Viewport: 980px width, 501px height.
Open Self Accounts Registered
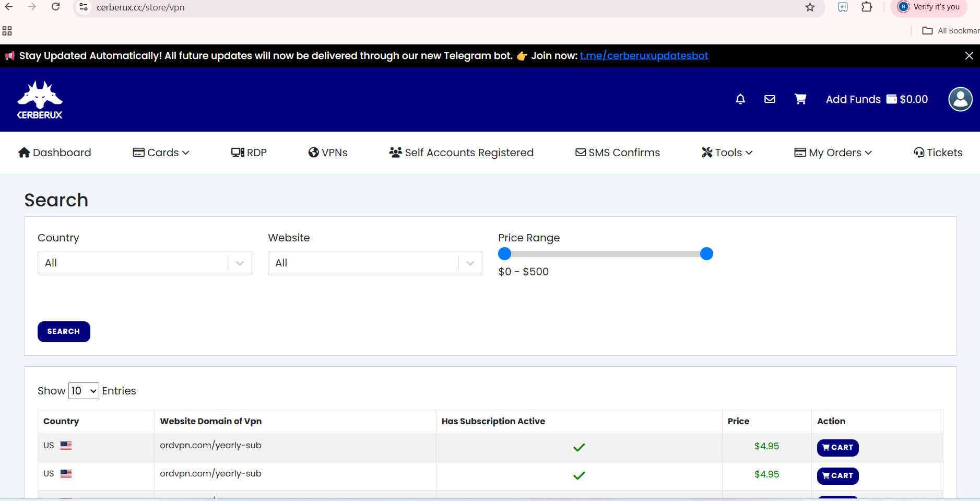[462, 153]
